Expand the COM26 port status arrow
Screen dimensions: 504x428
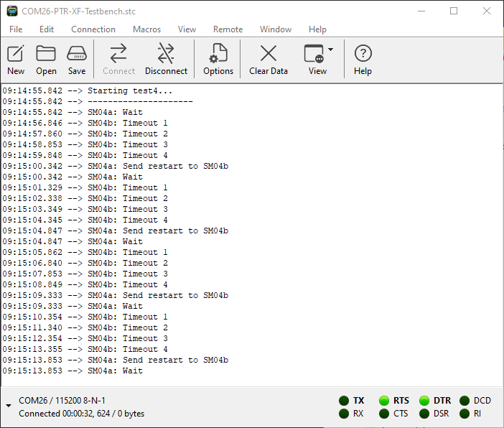point(8,406)
